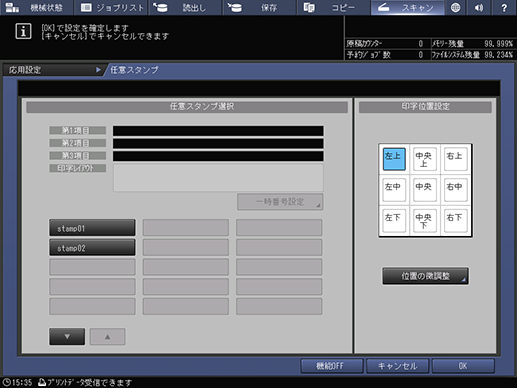Screen dimensions: 517x388
Task: Click the ファイルシステム残量 99.234% value
Action: 499,55
